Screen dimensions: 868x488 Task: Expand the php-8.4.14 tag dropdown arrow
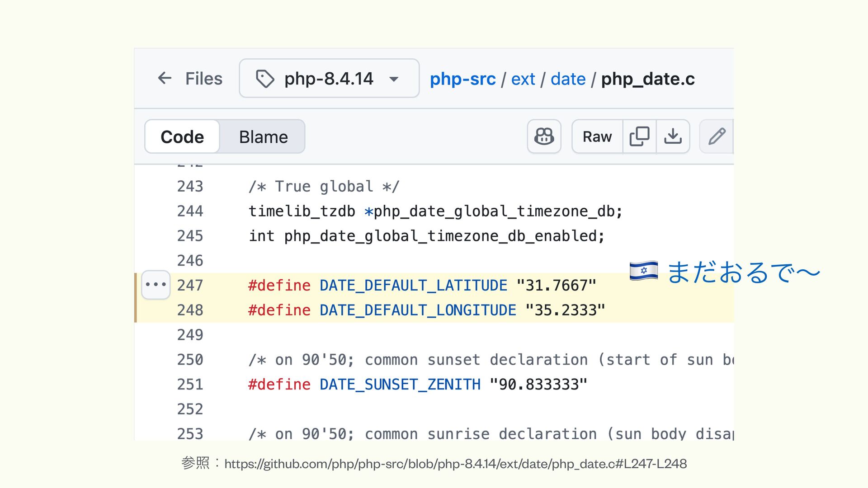tap(394, 79)
